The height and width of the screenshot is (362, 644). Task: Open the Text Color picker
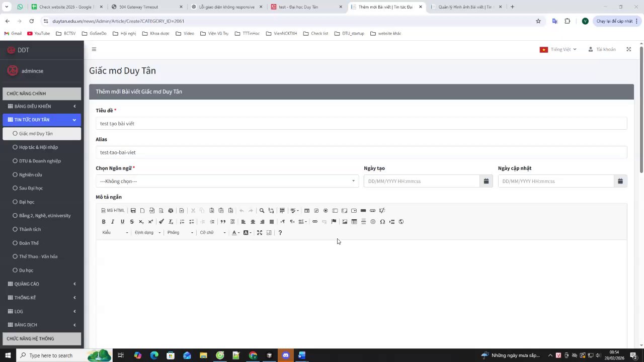[235, 233]
